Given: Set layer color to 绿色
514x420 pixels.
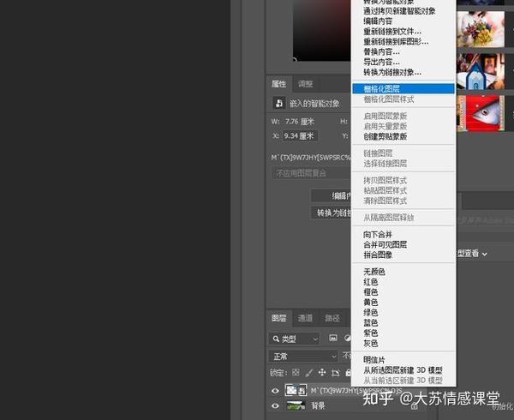Looking at the screenshot, I should (403, 313).
